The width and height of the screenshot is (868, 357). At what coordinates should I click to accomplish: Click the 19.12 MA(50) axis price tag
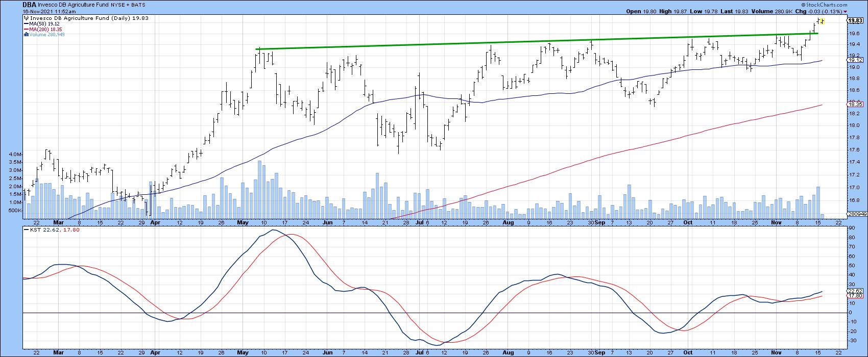[855, 60]
